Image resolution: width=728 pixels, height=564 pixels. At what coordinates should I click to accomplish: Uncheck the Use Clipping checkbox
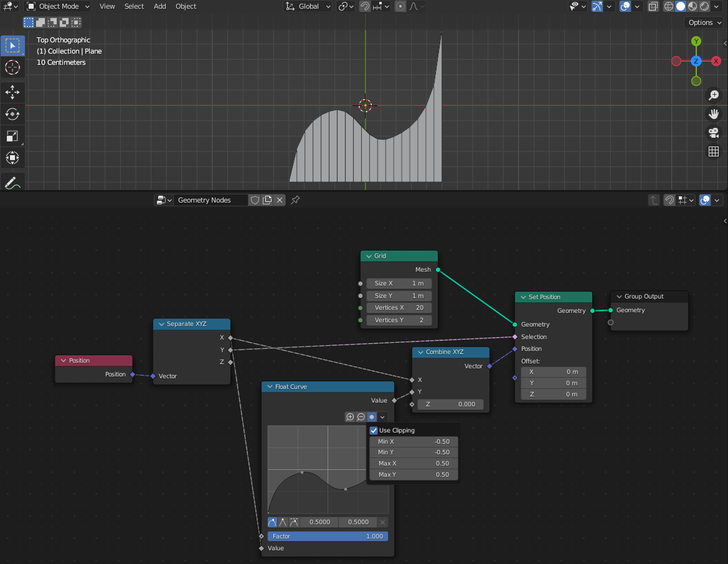tap(374, 430)
